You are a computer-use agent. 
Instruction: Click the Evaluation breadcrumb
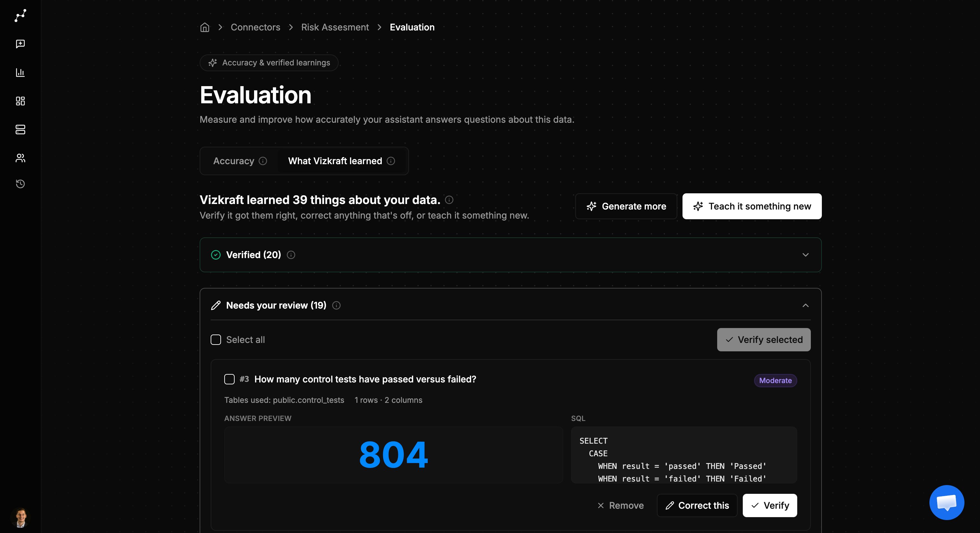click(412, 28)
